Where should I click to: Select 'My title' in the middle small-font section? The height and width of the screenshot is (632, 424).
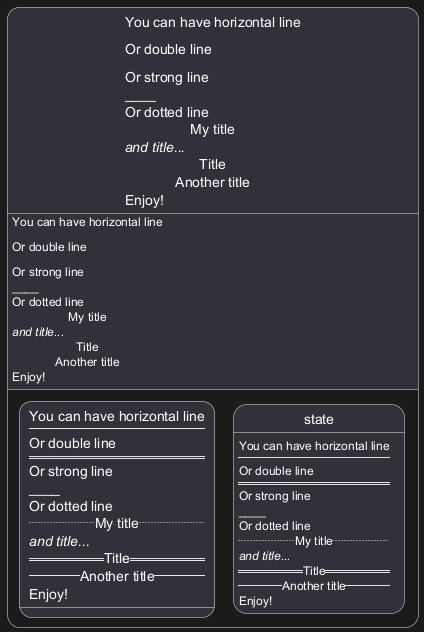(87, 317)
